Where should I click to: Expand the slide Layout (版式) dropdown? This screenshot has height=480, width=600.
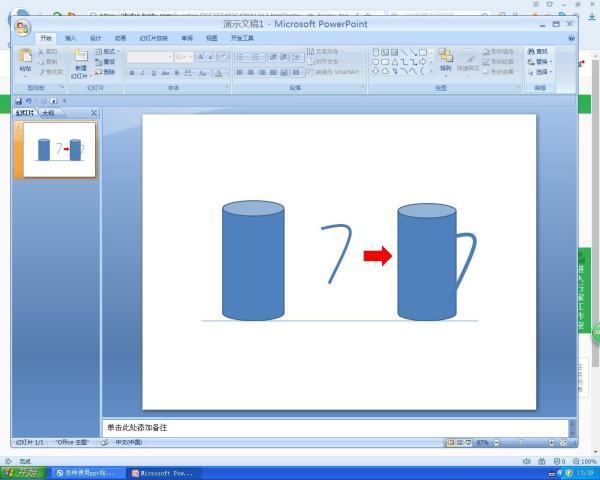[x=110, y=51]
